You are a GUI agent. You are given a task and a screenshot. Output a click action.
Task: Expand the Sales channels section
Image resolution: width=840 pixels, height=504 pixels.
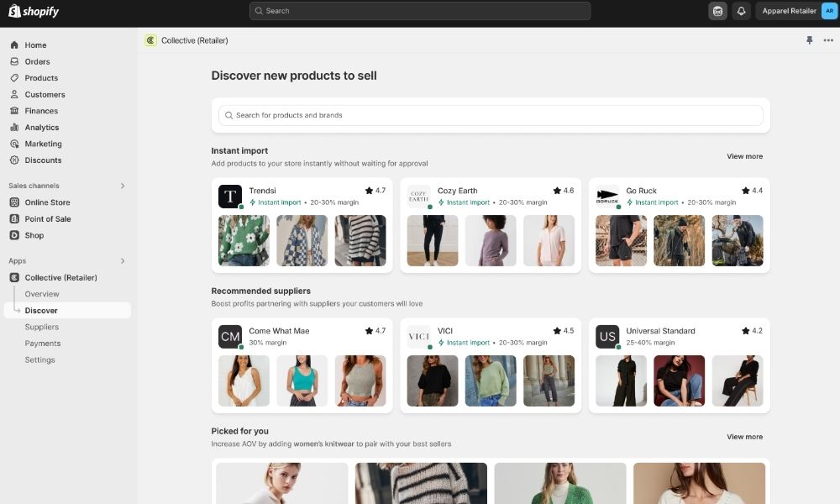(x=123, y=185)
